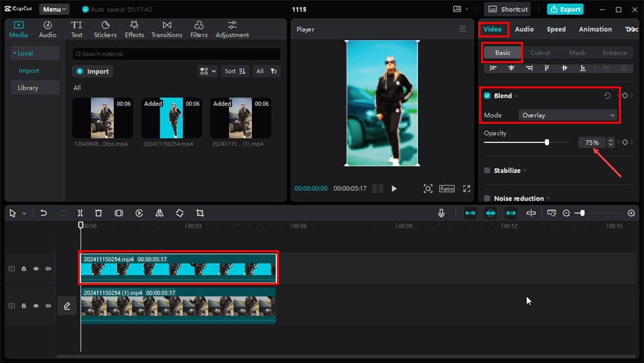
Task: Click the Export button
Action: [x=565, y=10]
